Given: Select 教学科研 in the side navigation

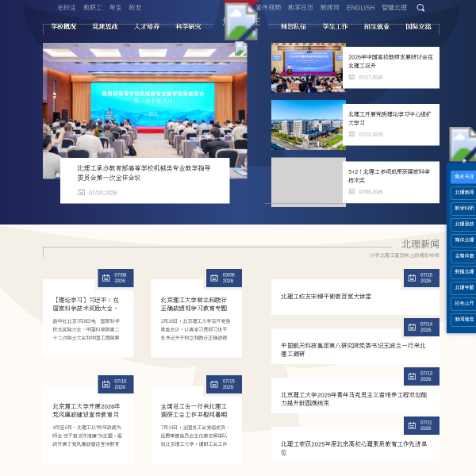Looking at the screenshot, I should click(463, 208).
